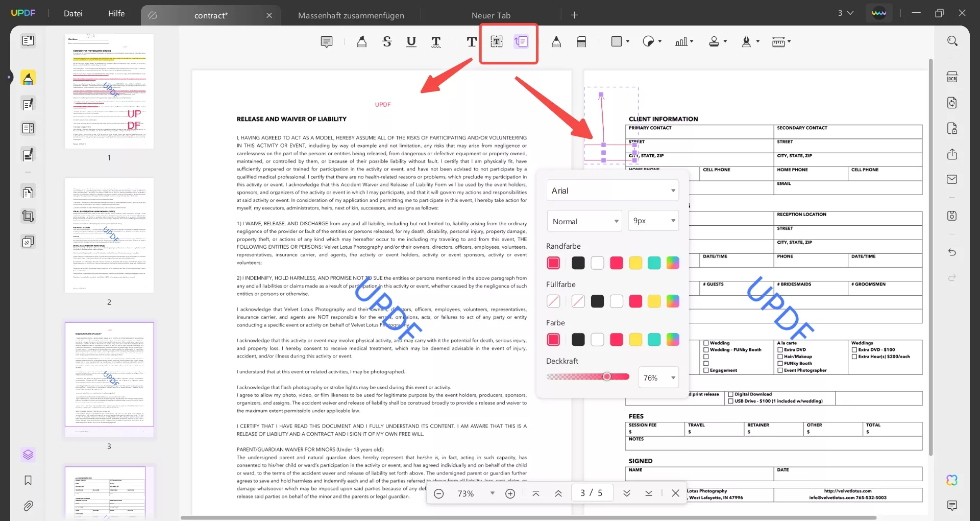Open the Normal font style dropdown
This screenshot has width=980, height=521.
click(x=584, y=221)
